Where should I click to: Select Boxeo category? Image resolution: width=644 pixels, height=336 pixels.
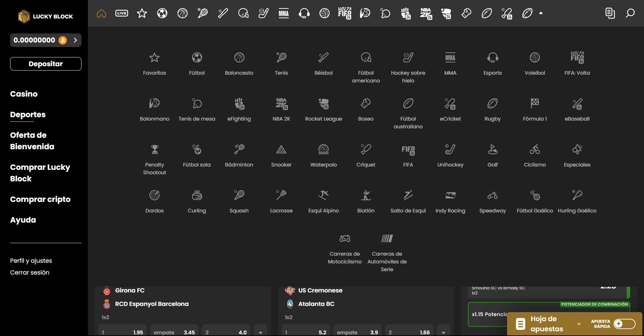[x=366, y=110]
